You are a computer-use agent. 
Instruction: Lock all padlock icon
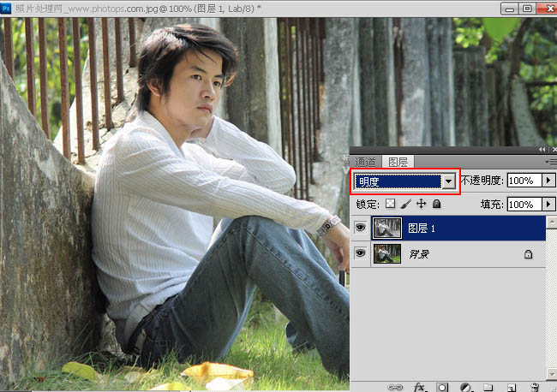tap(436, 204)
